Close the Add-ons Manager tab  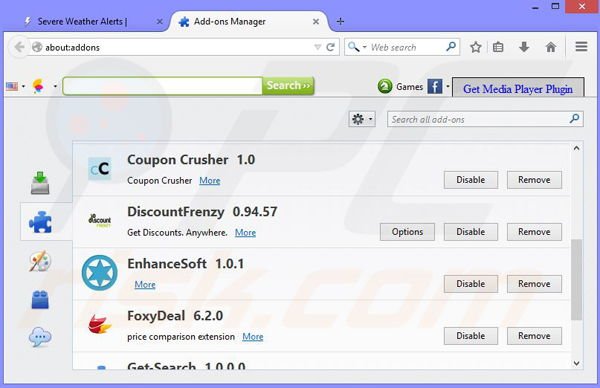[x=316, y=22]
